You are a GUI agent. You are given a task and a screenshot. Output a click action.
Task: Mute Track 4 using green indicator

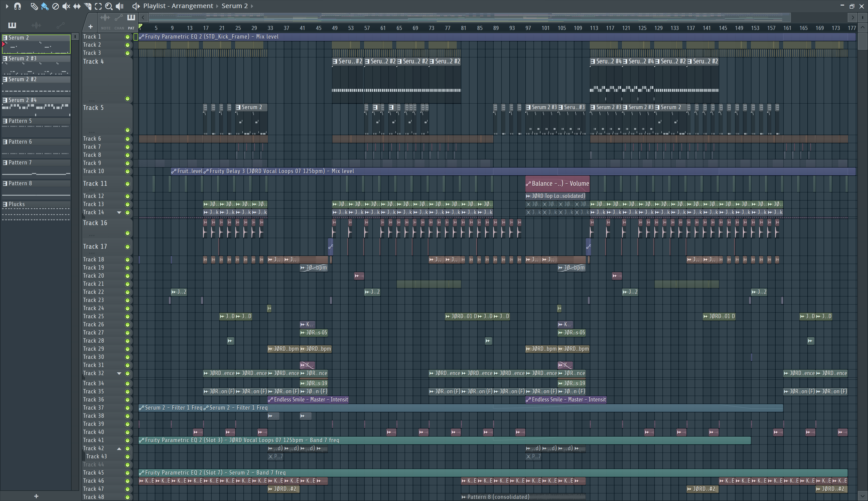(x=127, y=99)
